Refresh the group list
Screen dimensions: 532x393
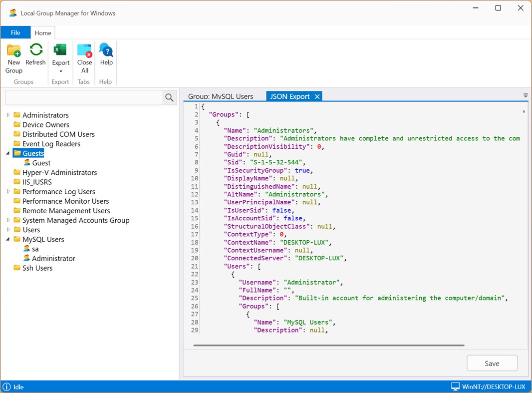click(35, 50)
